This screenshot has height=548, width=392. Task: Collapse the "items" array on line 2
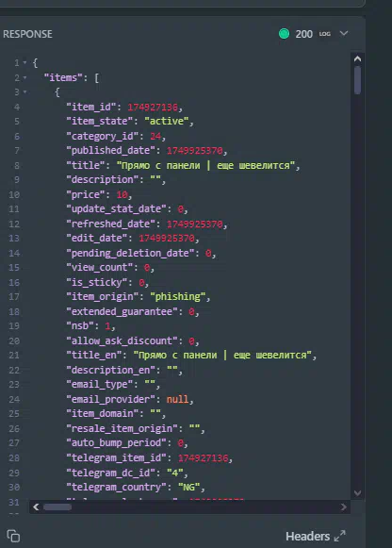tap(24, 77)
